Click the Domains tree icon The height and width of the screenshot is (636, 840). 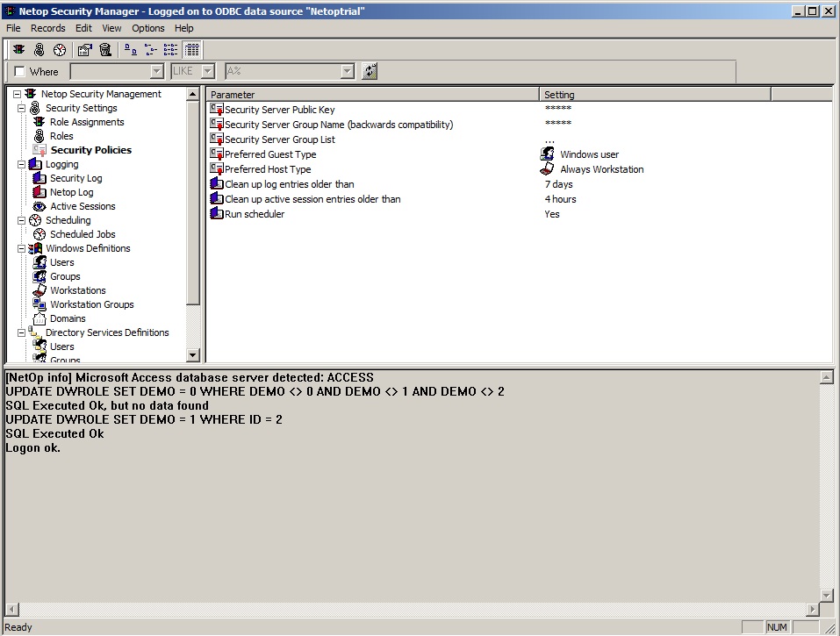click(x=39, y=318)
